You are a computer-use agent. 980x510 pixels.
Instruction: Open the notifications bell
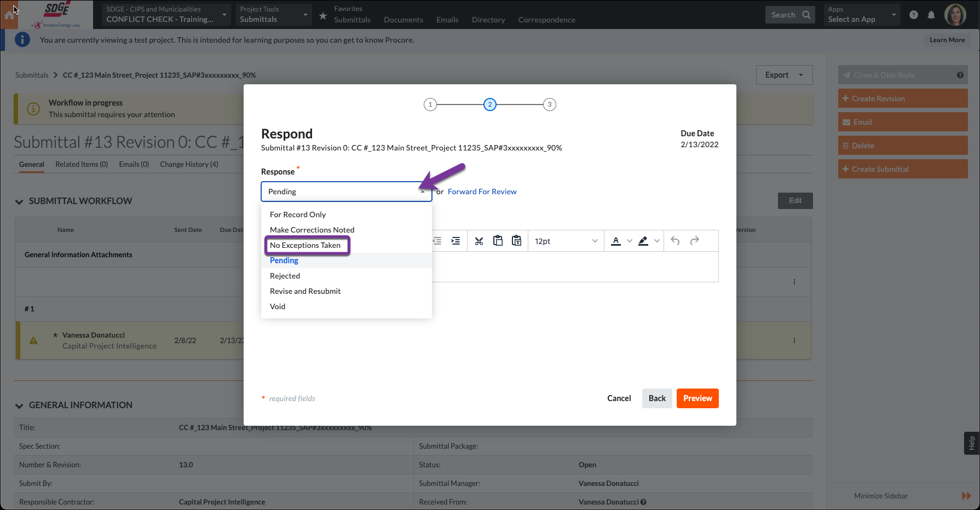[931, 15]
